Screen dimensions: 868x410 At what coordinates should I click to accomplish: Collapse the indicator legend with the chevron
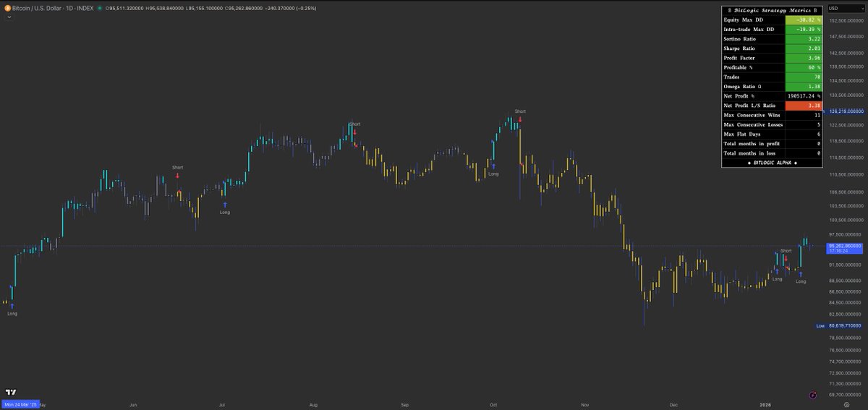(x=8, y=18)
